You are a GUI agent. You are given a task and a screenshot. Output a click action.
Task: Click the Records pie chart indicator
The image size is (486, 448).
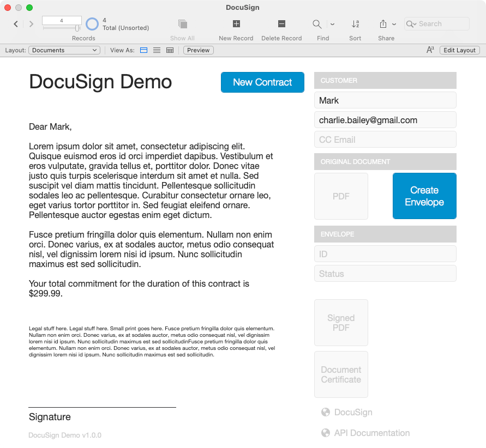[x=92, y=24]
